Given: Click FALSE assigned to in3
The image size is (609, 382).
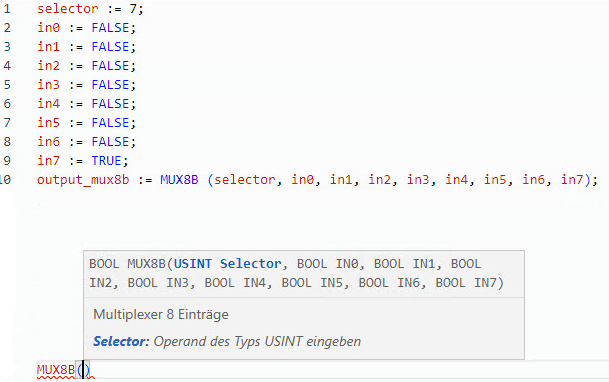Looking at the screenshot, I should click(x=110, y=85).
